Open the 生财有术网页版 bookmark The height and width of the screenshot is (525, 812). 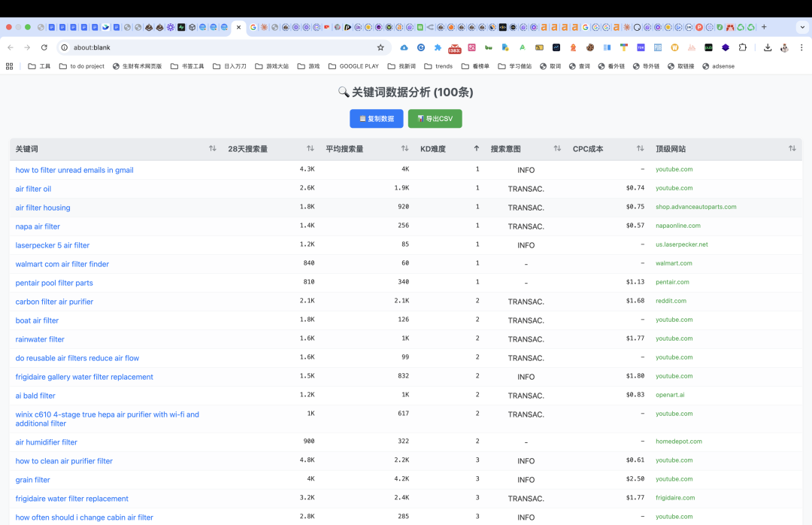click(x=138, y=66)
